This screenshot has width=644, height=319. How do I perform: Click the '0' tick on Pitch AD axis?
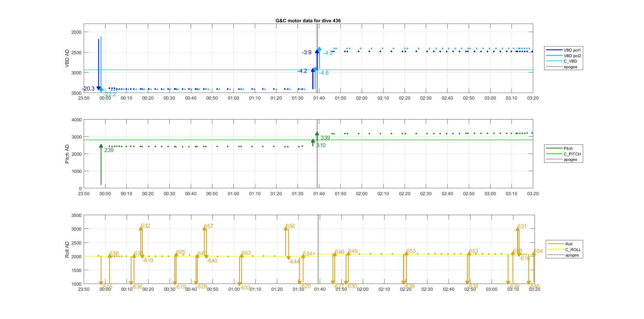tap(80, 189)
